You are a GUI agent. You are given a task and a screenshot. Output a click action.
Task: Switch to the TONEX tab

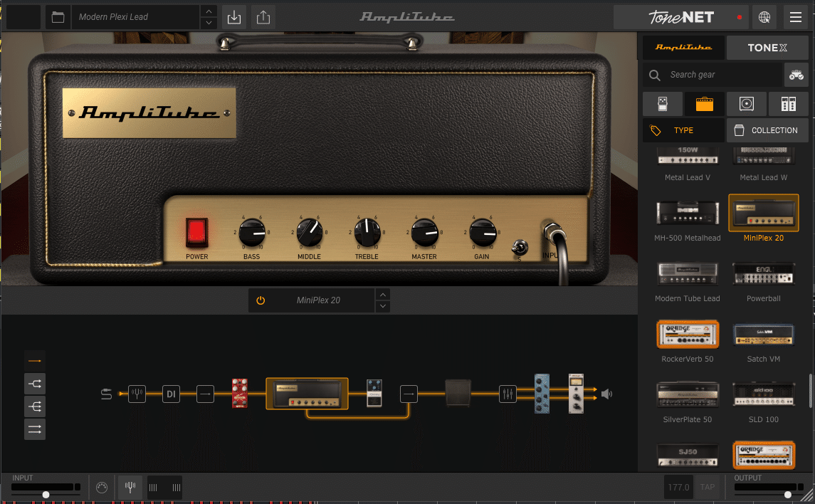pos(767,47)
